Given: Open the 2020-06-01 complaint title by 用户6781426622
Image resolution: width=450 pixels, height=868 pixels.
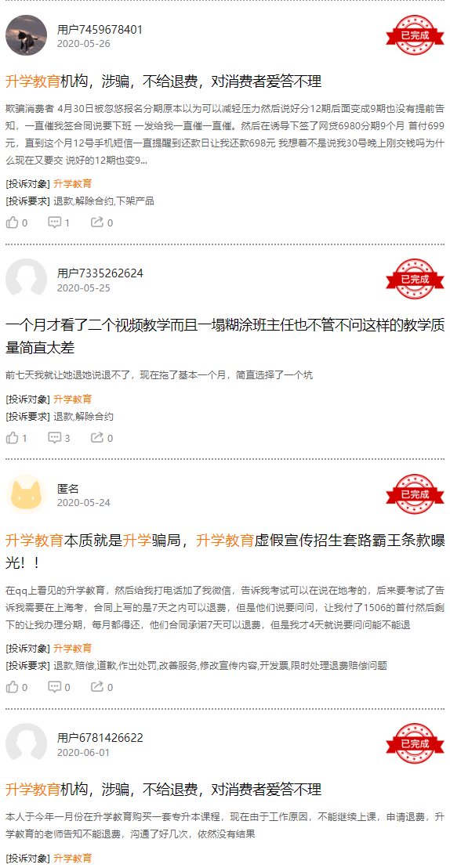Looking at the screenshot, I should pyautogui.click(x=164, y=790).
